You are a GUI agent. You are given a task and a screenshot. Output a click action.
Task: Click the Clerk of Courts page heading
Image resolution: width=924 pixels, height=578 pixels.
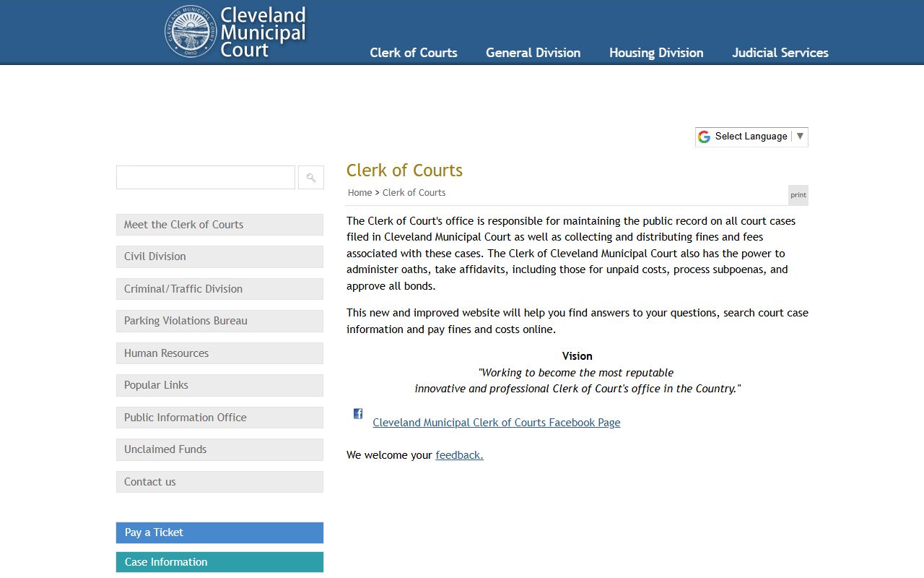pyautogui.click(x=404, y=171)
